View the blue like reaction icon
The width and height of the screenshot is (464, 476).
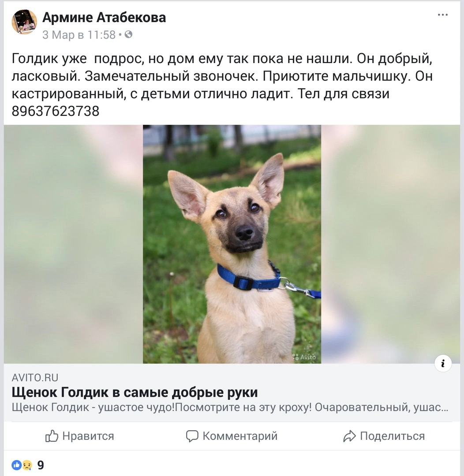[16, 465]
